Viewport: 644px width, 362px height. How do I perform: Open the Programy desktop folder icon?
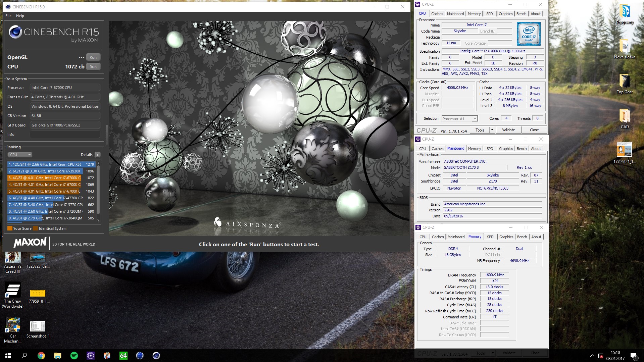coord(625,14)
